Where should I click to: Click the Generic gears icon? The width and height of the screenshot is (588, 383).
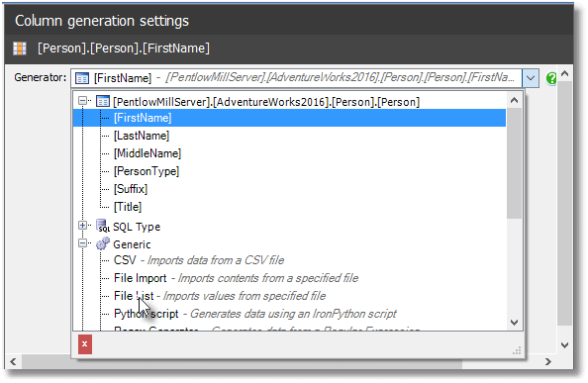coord(103,243)
